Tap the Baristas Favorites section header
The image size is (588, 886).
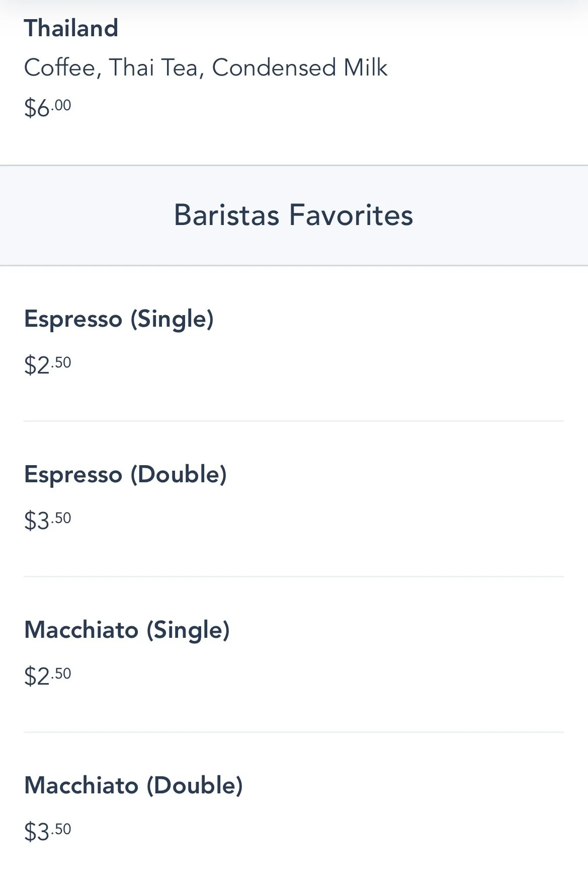(294, 215)
